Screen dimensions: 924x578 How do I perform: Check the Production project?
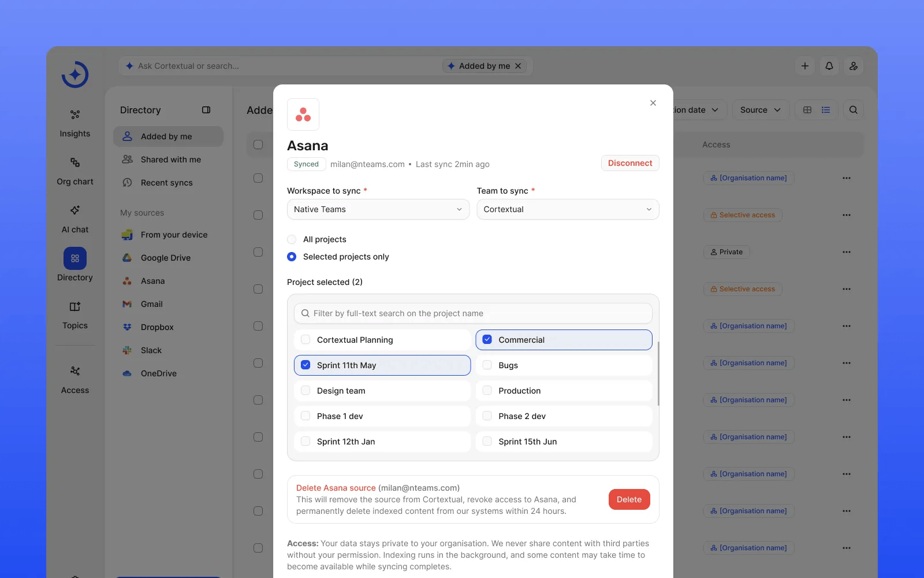pos(487,391)
